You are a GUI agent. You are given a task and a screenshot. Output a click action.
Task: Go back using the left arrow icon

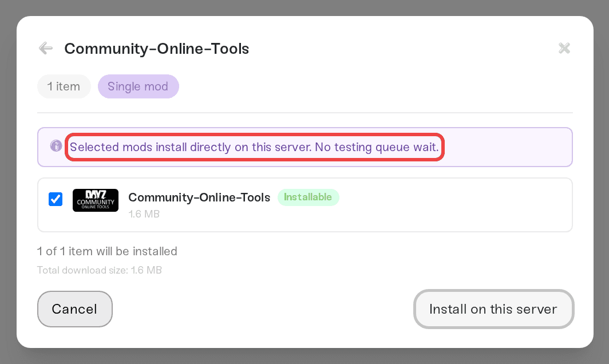pyautogui.click(x=46, y=49)
